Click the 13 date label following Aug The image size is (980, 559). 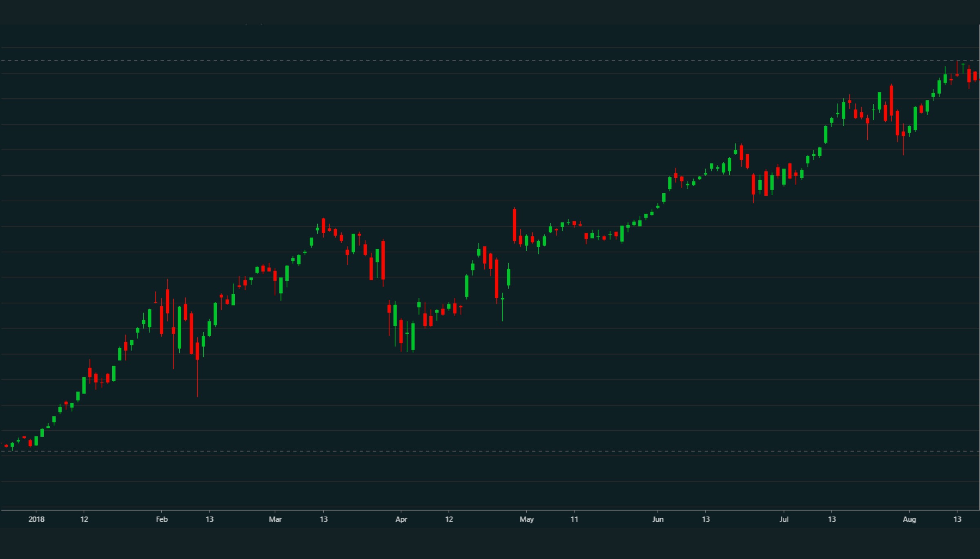coord(958,519)
